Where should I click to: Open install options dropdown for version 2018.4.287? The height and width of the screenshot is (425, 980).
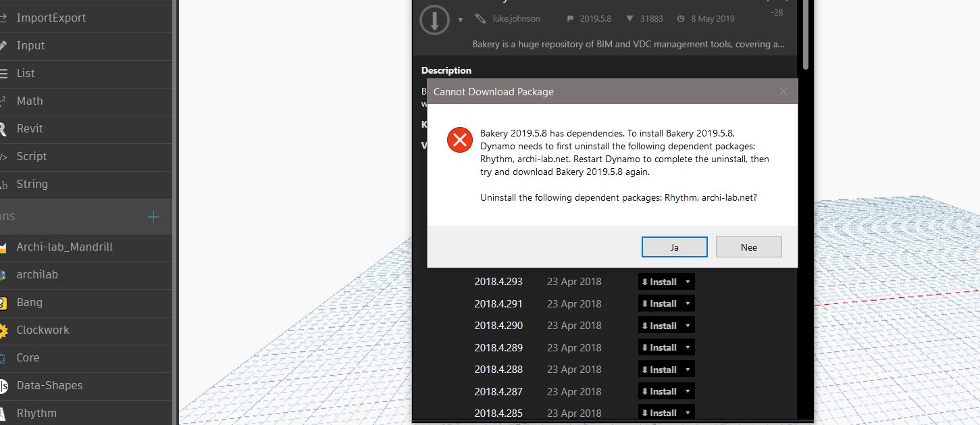pyautogui.click(x=688, y=391)
